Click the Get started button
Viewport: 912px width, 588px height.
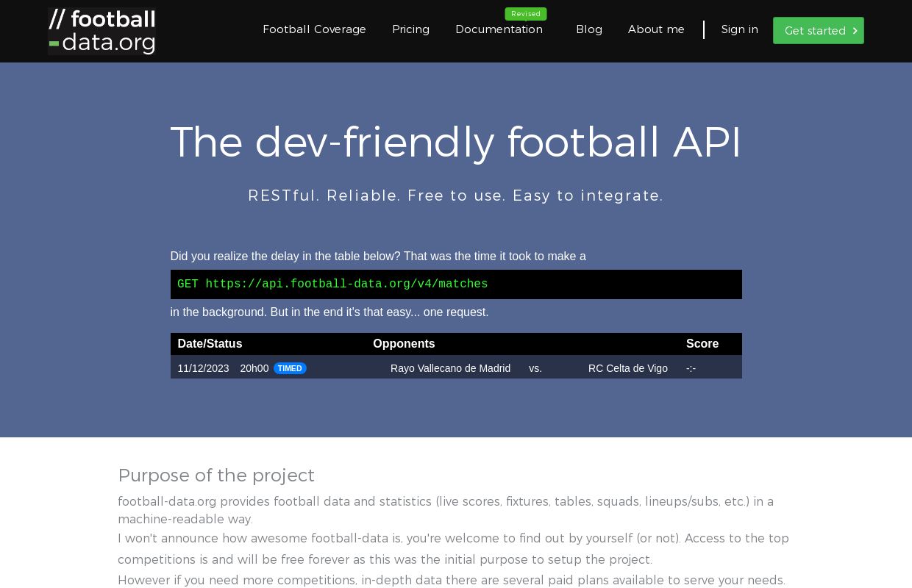[819, 31]
